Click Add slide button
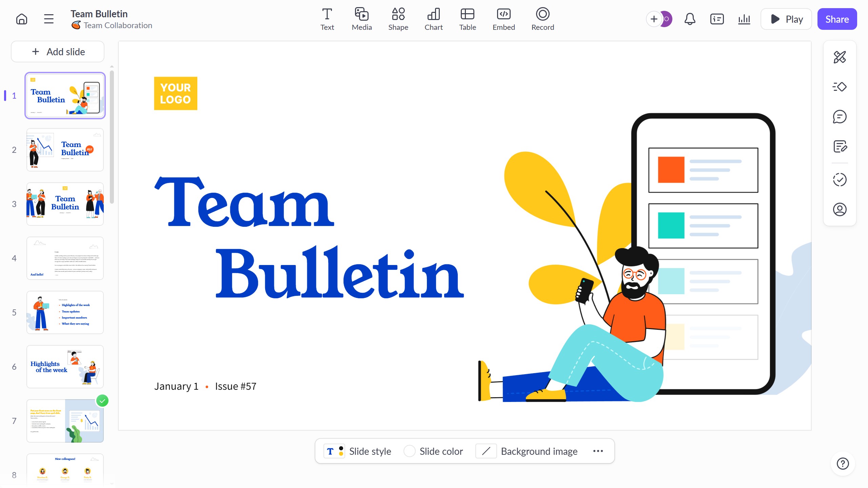This screenshot has height=488, width=868. coord(58,52)
